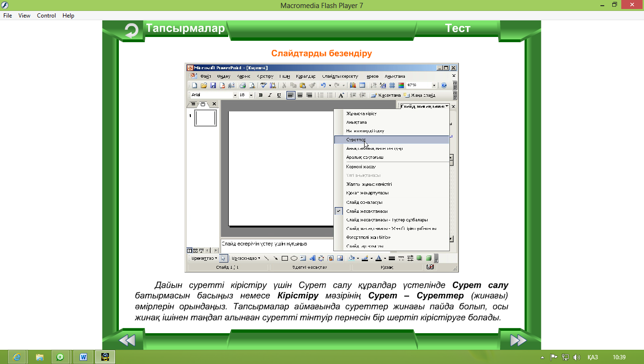Expand the font size 18 dropdown
This screenshot has height=364, width=644.
tap(251, 95)
